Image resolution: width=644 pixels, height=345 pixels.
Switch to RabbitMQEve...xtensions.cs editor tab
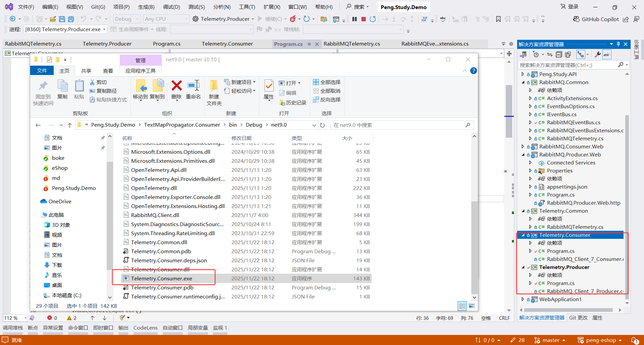[435, 44]
